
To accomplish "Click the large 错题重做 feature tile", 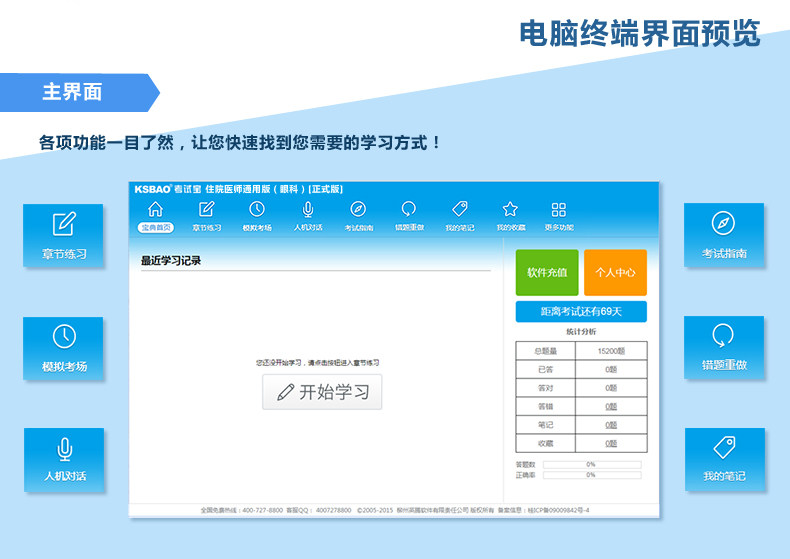I will click(724, 347).
